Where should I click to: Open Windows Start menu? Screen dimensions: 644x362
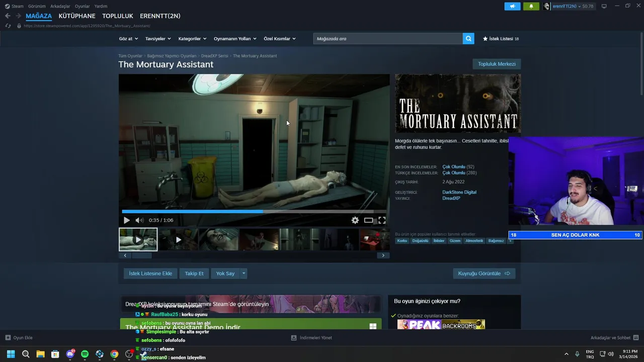tap(11, 354)
